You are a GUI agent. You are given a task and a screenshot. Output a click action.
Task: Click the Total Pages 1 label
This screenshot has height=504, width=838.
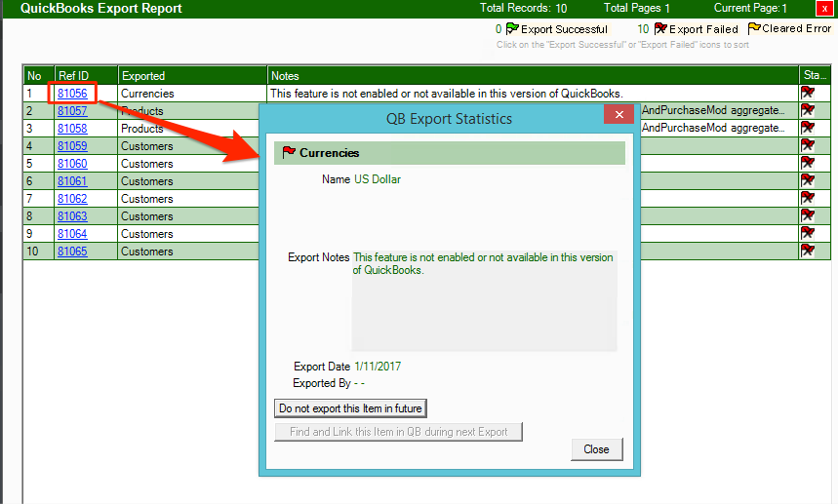[636, 8]
